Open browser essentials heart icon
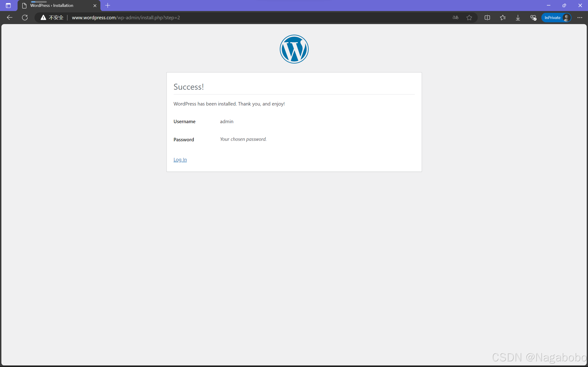588x367 pixels. [x=533, y=17]
